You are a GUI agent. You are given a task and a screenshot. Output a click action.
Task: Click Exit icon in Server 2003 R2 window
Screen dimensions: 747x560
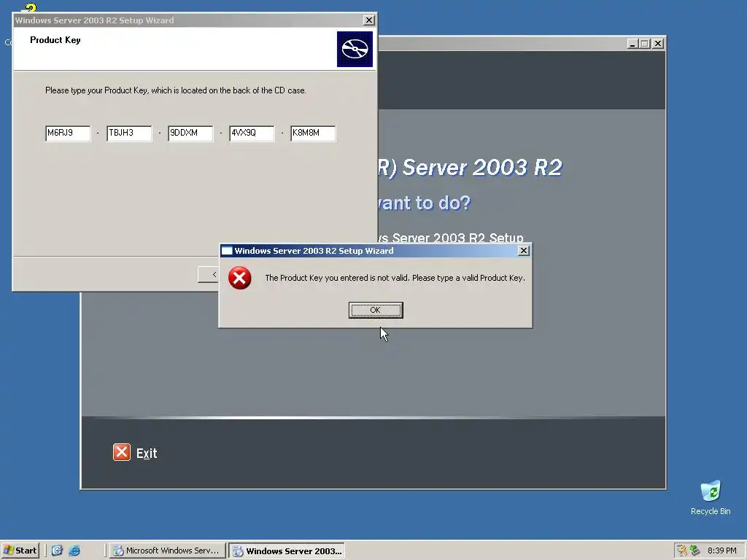pyautogui.click(x=122, y=452)
